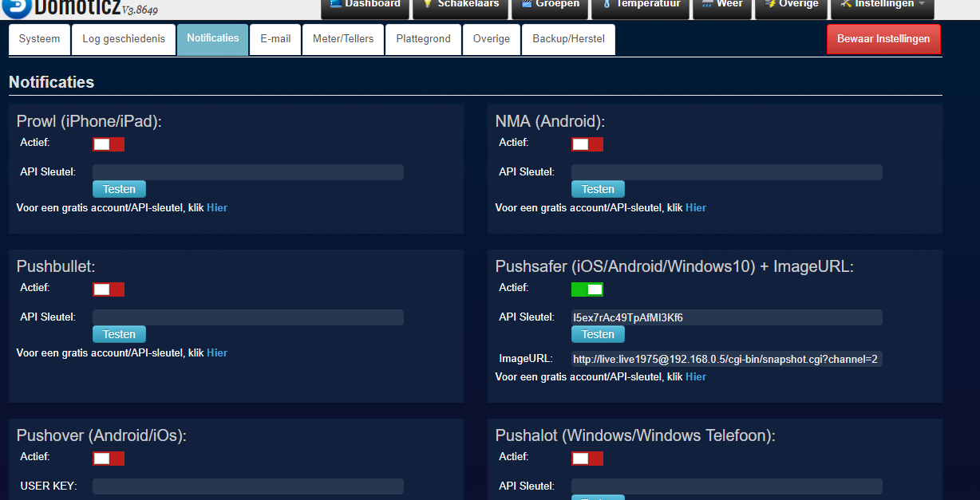Switch to the Plattegrond tab
Viewport: 980px width, 500px height.
pos(424,39)
